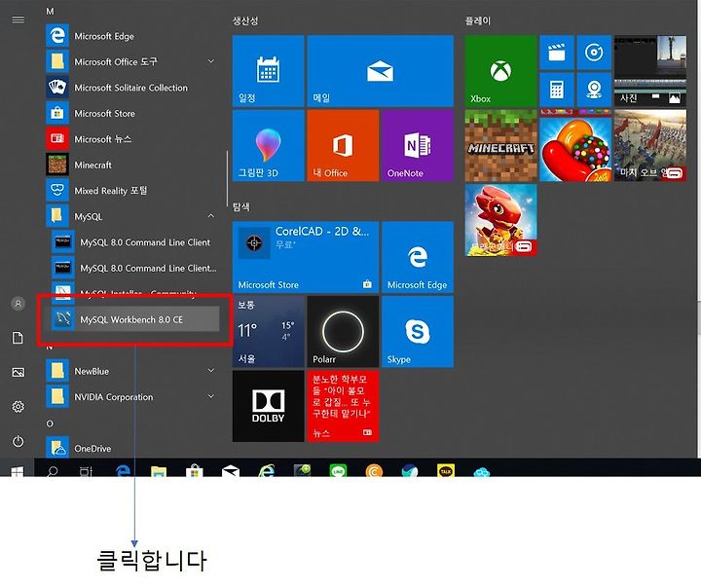Open the red dragon game tile

(x=500, y=220)
